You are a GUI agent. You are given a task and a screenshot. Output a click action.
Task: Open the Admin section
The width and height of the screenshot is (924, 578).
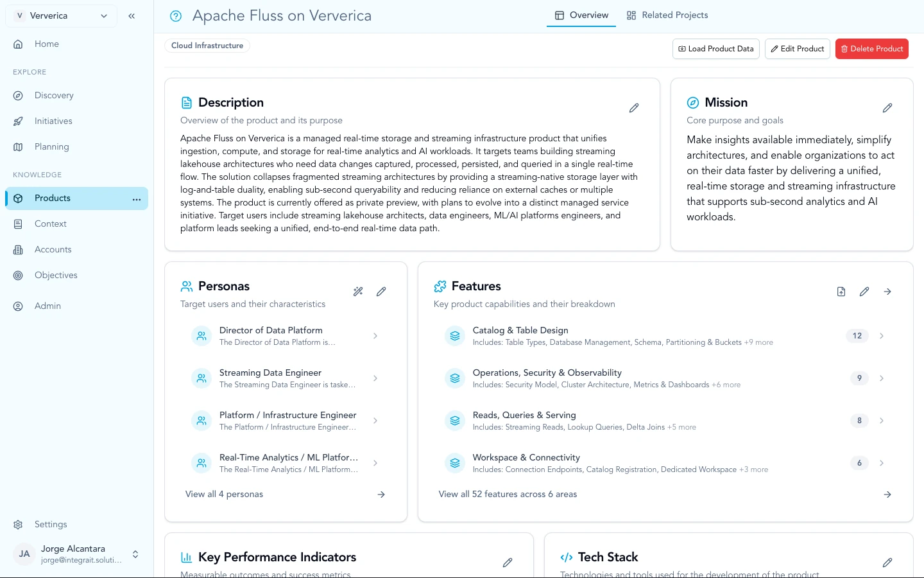tap(47, 306)
